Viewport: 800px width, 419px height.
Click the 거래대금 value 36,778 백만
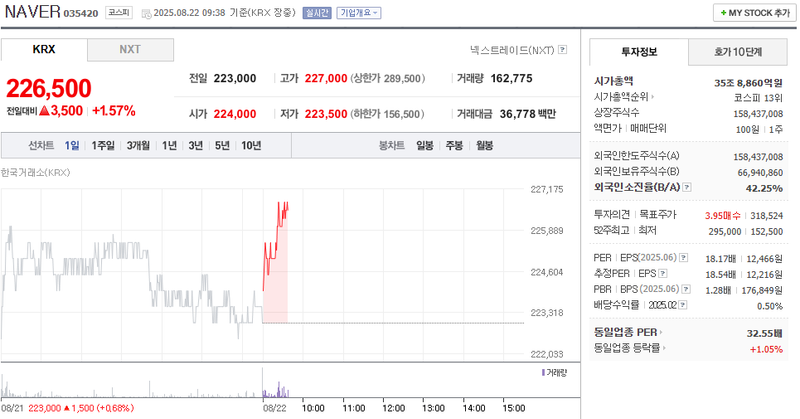pyautogui.click(x=528, y=114)
